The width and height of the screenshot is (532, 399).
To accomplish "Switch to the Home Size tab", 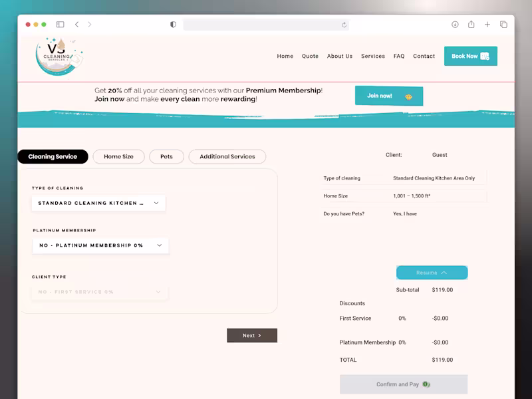I will click(x=118, y=156).
